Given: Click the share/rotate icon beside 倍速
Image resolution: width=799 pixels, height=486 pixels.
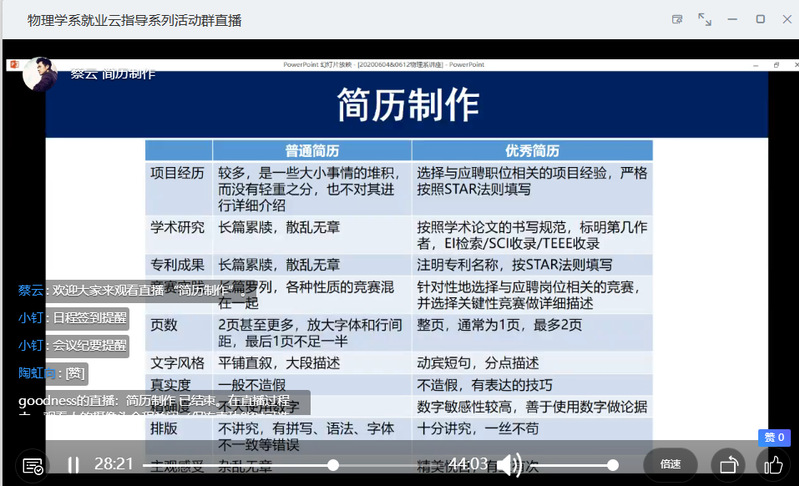Looking at the screenshot, I should [x=729, y=465].
